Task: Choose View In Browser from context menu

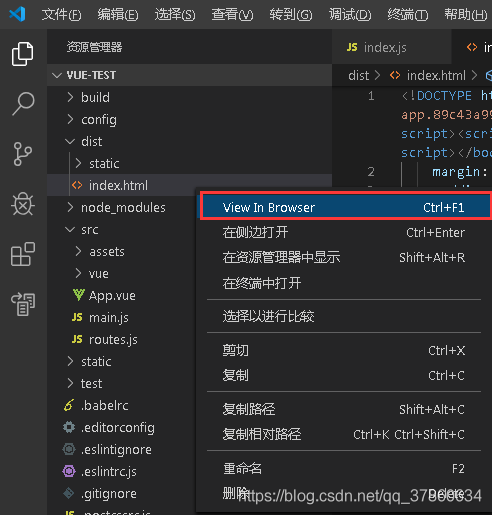Action: point(346,207)
